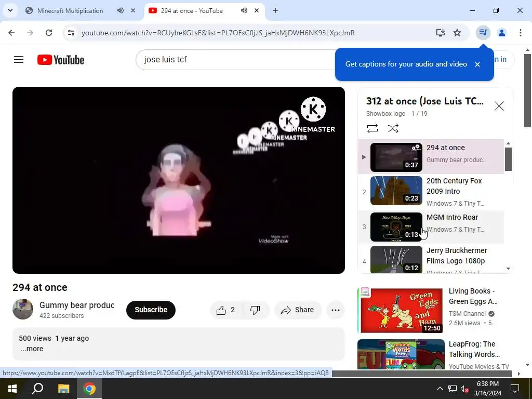Open File Explorer from taskbar

63,389
